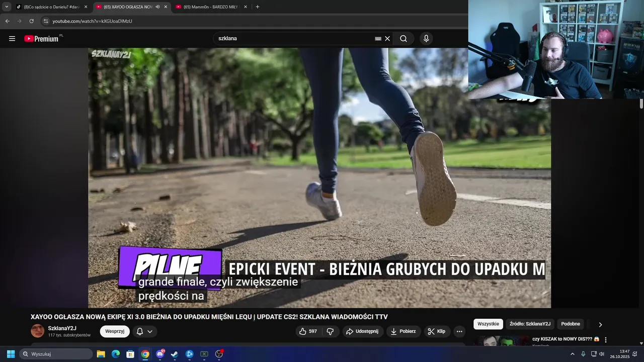Click the Klip scissors button

click(x=437, y=331)
